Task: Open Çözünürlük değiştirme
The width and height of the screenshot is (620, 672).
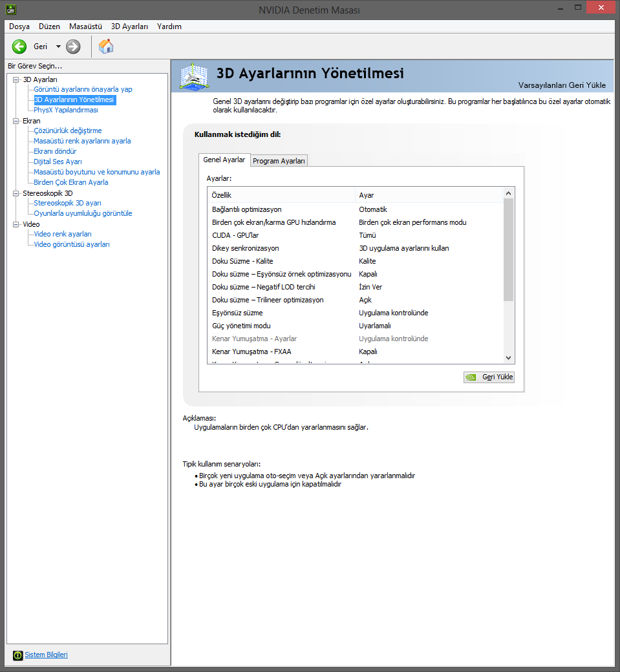Action: [x=68, y=131]
